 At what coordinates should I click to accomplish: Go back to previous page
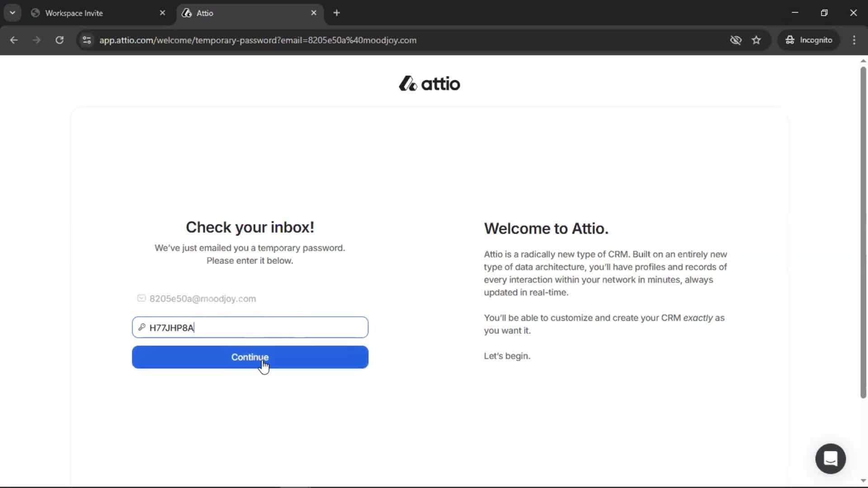[x=14, y=40]
